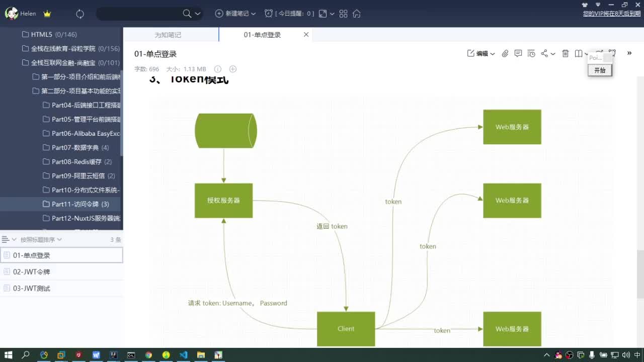Expand the toolbar overflow double-chevron
The width and height of the screenshot is (644, 362).
point(629,53)
